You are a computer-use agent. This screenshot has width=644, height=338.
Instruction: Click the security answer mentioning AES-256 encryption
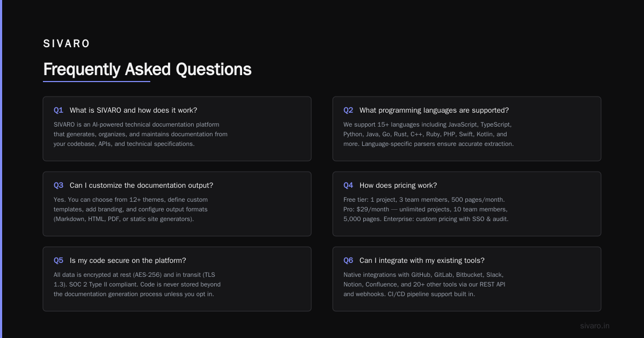[137, 284]
